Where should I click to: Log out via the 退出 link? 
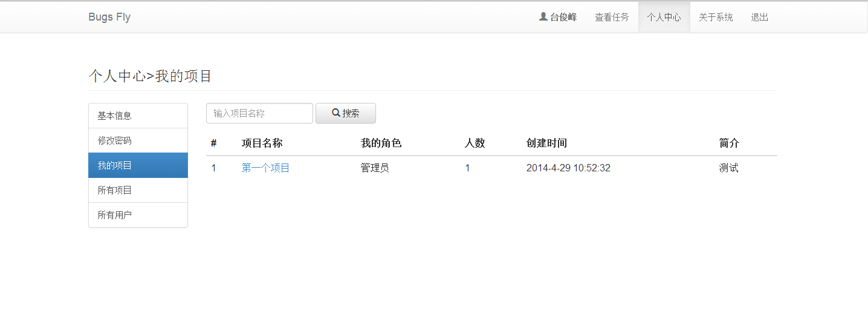coord(759,17)
